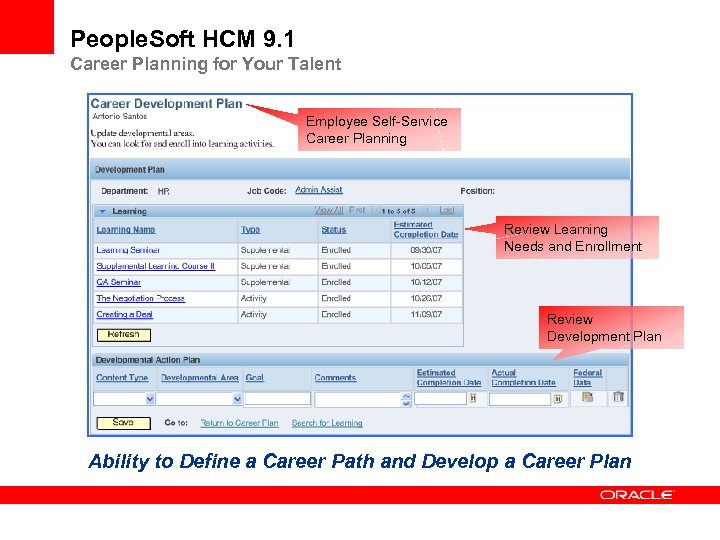This screenshot has width=720, height=540.
Task: Open the Actual Completion Date calendar icon
Action: (x=557, y=399)
